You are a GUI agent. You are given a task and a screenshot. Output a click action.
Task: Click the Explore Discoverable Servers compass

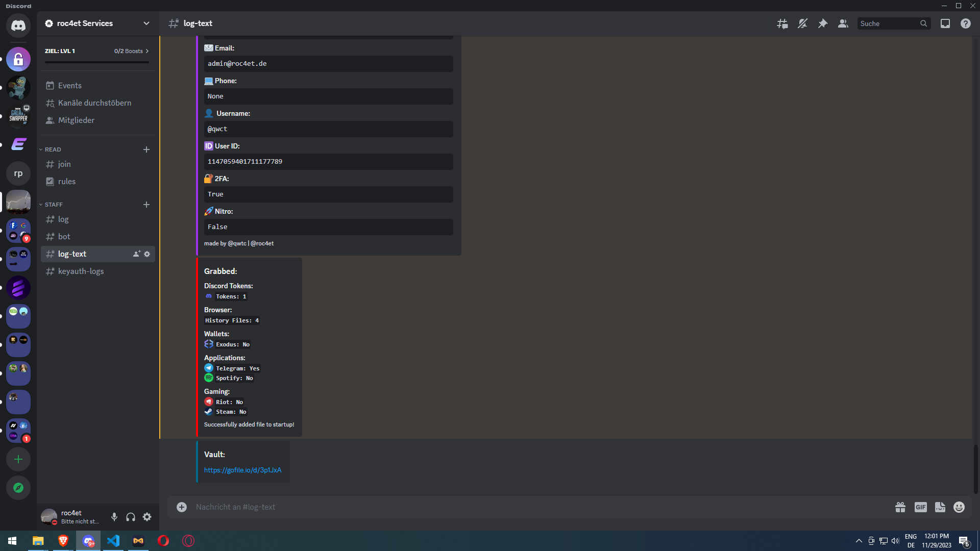(x=18, y=488)
